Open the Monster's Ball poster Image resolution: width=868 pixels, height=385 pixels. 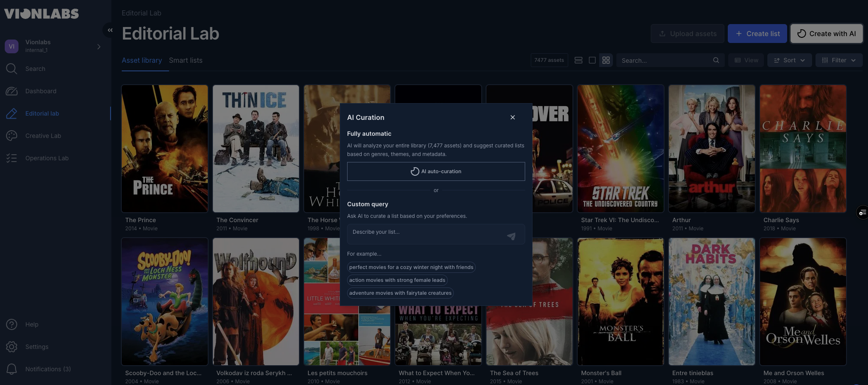[x=621, y=302]
